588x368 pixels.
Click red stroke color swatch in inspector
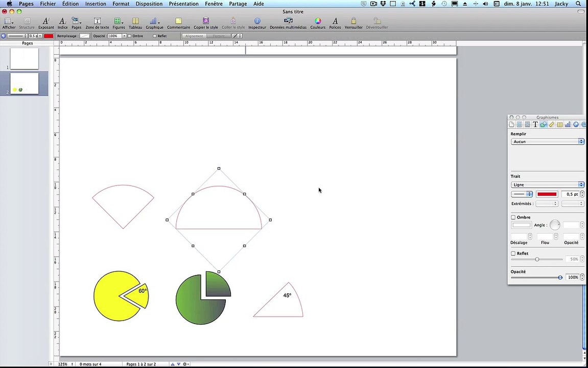pos(547,194)
